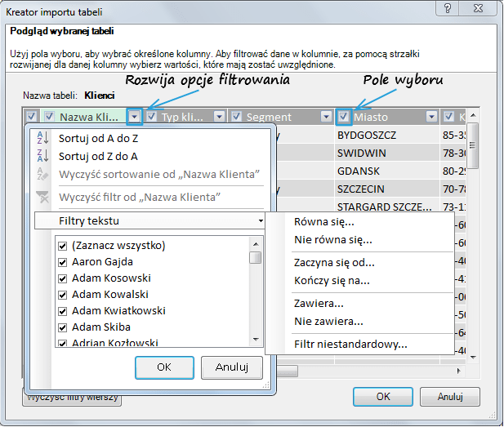Click the Sort A to Z icon

pos(44,138)
